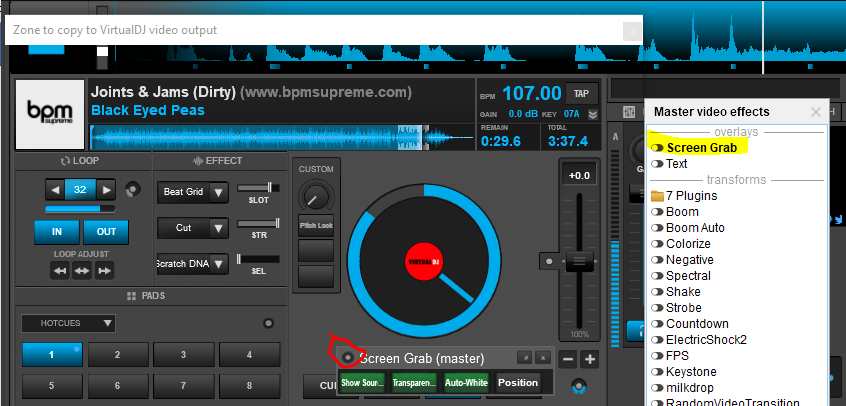Viewport: 846px width, 406px height.
Task: Trigger hotcue pad 4
Action: pos(249,355)
